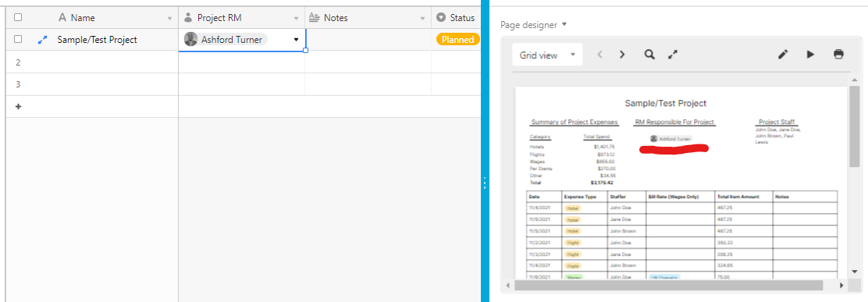The width and height of the screenshot is (868, 302).
Task: Click the 'Per Diems' category label
Action: [541, 168]
